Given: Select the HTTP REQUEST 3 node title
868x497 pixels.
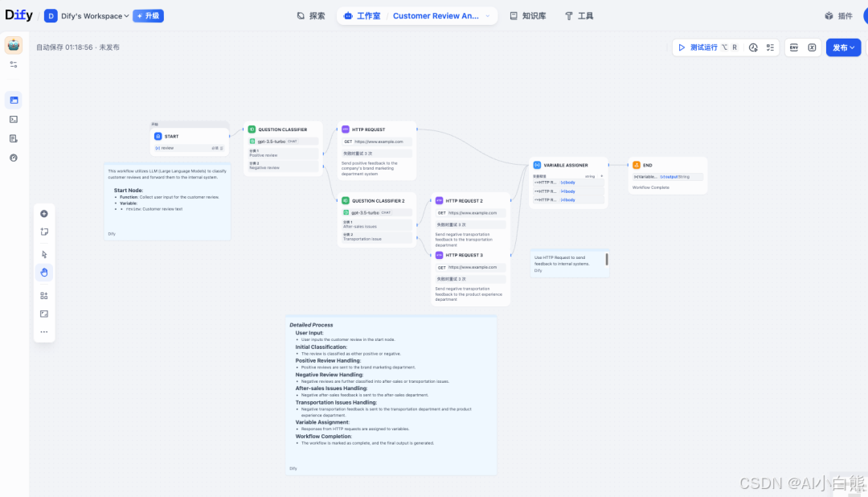Looking at the screenshot, I should click(464, 256).
